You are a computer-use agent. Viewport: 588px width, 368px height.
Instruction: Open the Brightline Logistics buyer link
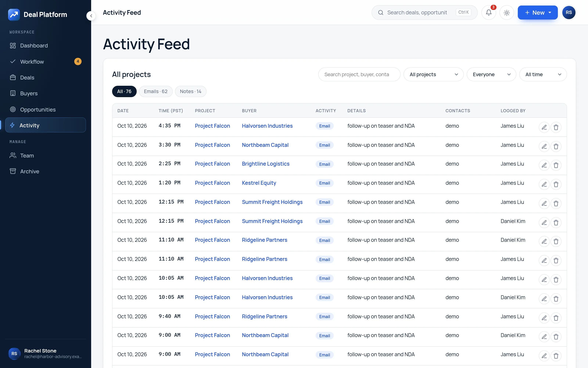[x=266, y=164]
